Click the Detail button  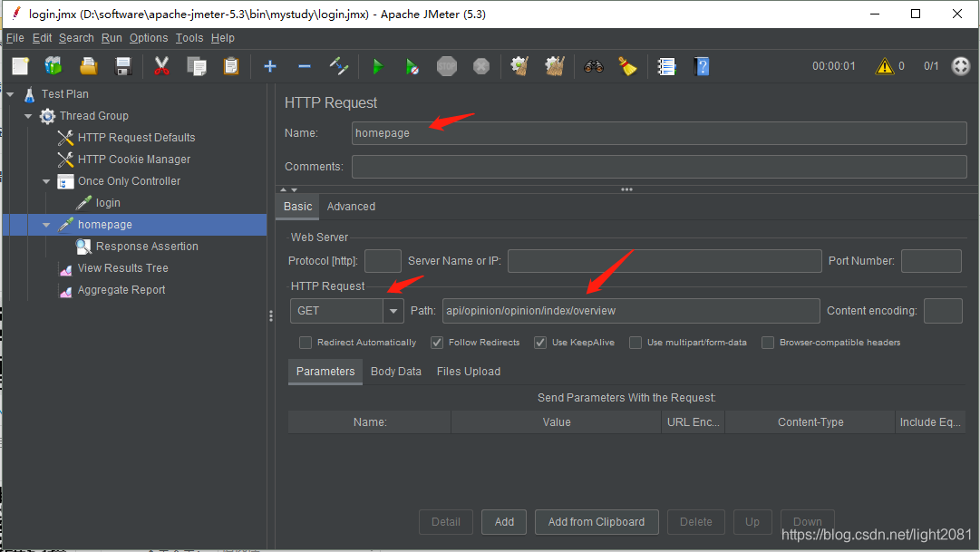click(446, 522)
